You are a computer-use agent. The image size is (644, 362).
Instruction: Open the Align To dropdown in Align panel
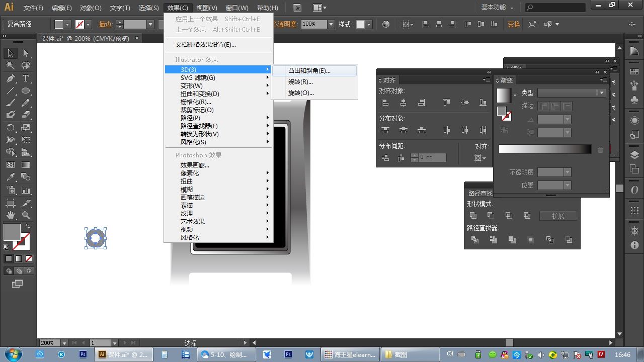480,158
